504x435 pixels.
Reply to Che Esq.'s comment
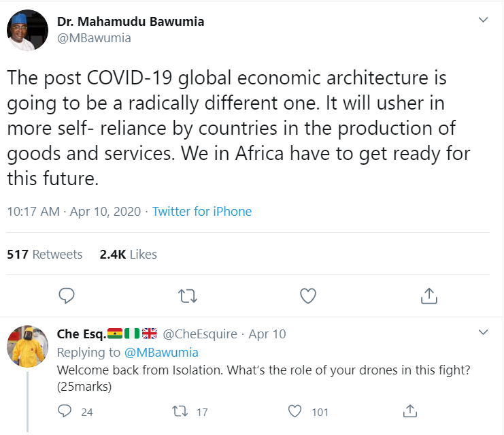[x=65, y=411]
